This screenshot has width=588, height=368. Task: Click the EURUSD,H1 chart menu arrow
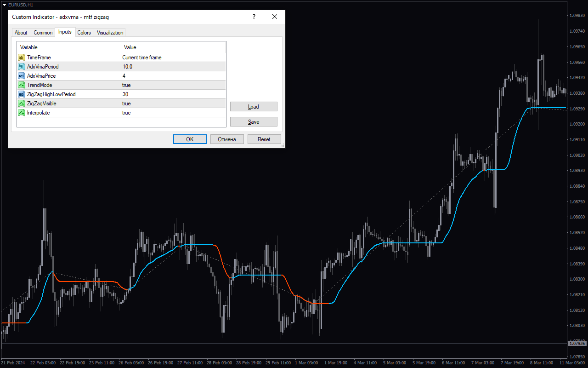point(4,5)
